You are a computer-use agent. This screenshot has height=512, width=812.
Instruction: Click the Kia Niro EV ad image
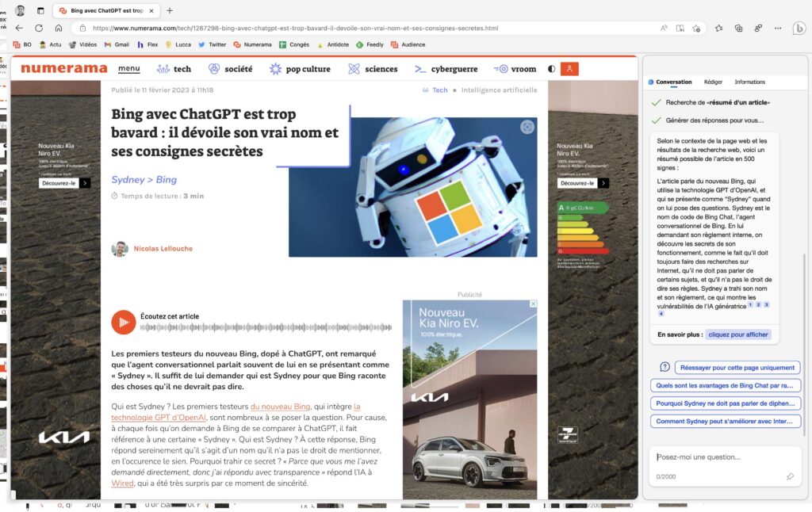point(469,399)
